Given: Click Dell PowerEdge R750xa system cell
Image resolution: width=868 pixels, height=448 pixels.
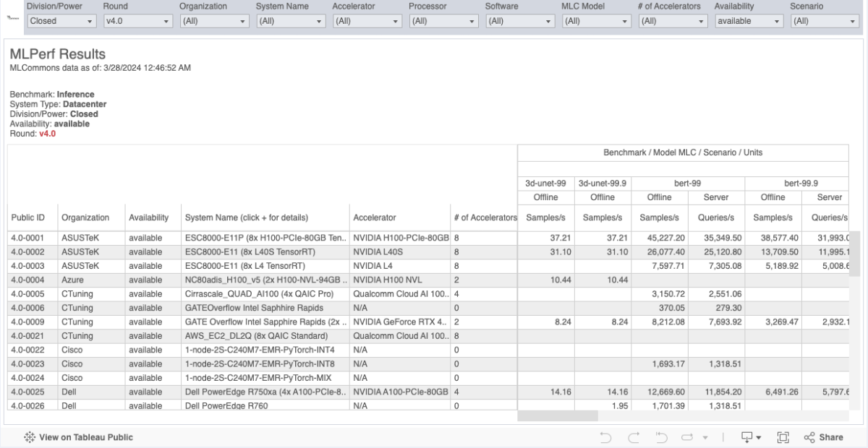Looking at the screenshot, I should pyautogui.click(x=266, y=392).
